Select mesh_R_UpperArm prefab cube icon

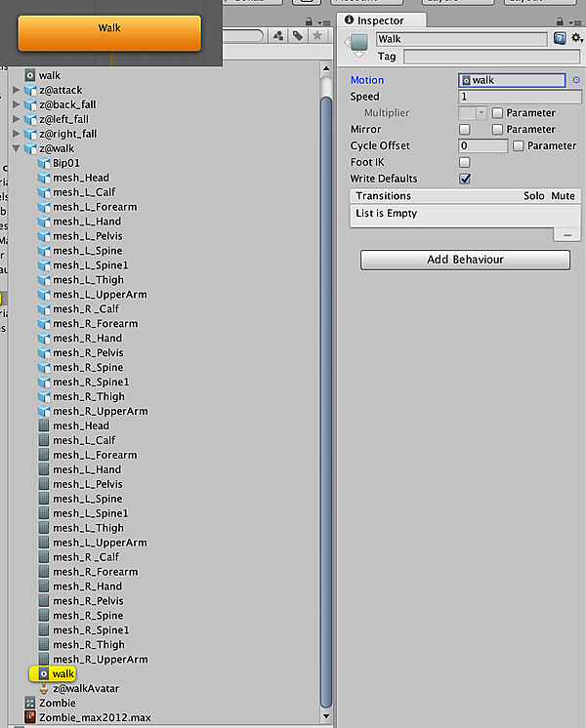point(44,412)
